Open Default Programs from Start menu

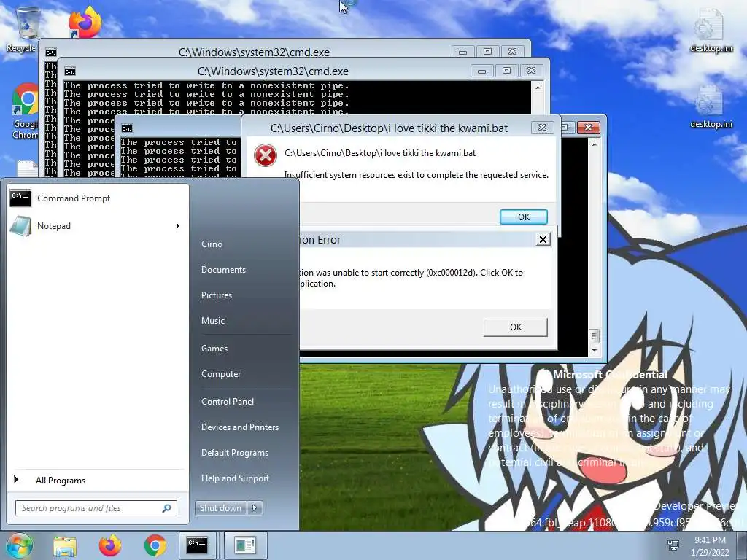tap(235, 453)
